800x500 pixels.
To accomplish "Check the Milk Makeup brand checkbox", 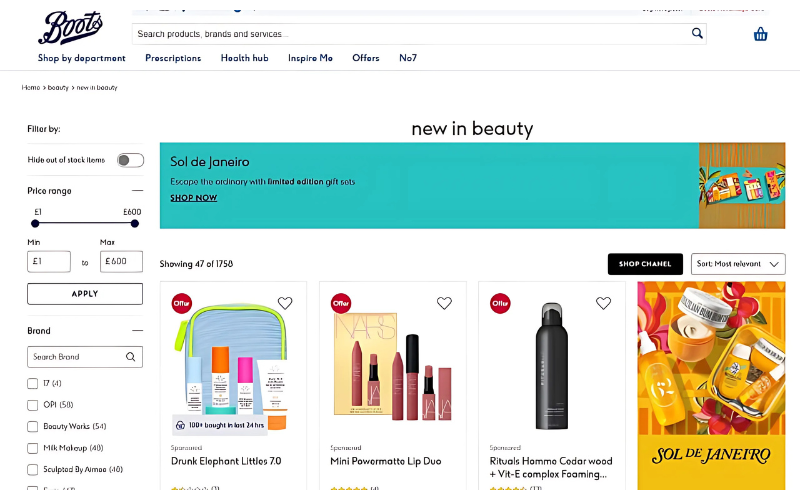I will [x=33, y=448].
